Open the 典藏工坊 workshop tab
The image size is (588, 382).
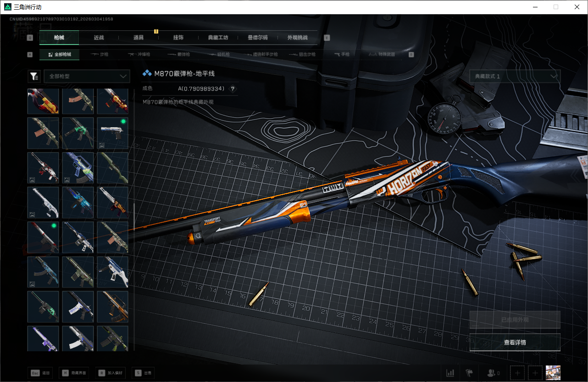pyautogui.click(x=218, y=38)
